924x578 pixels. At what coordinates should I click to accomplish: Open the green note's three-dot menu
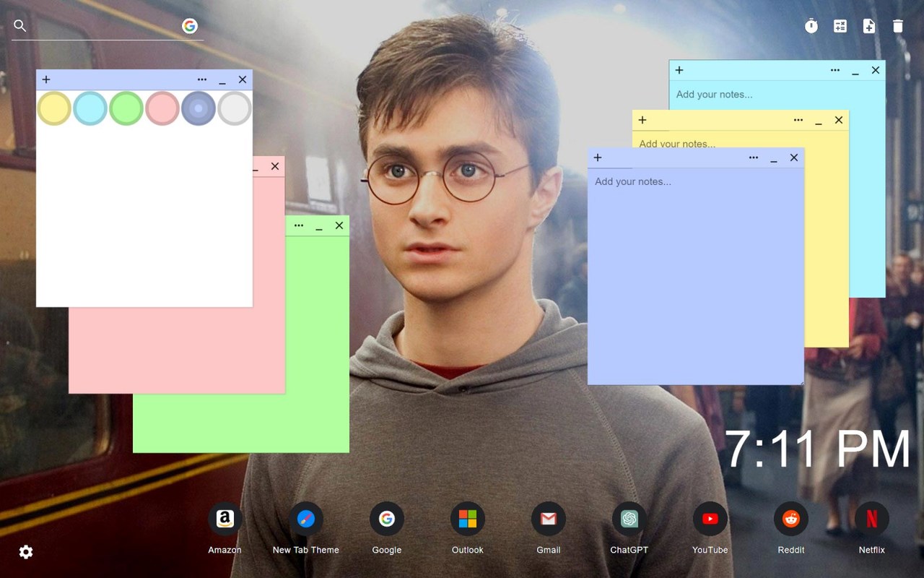click(x=299, y=225)
